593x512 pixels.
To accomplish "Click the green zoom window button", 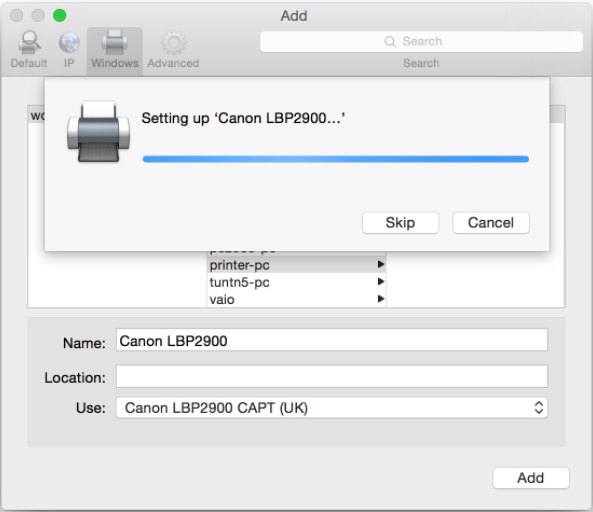I will 59,16.
